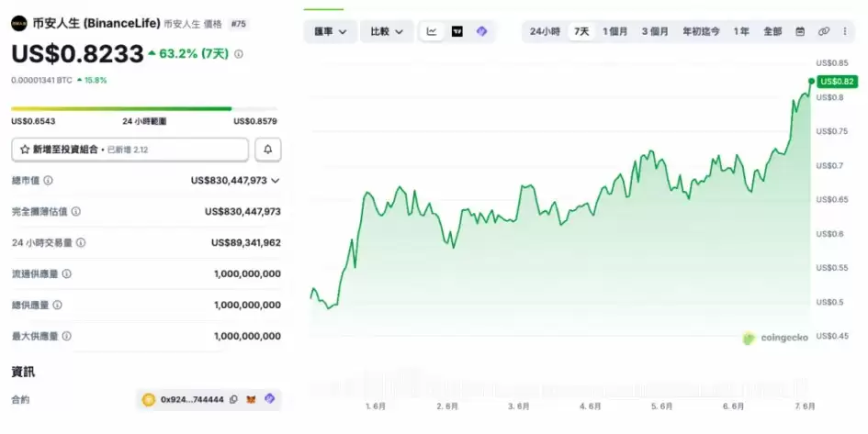Select the 全部 time range tab
868x434 pixels.
click(772, 31)
